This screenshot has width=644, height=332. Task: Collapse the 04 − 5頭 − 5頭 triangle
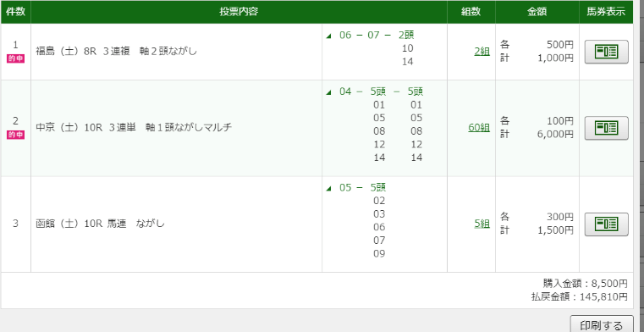pyautogui.click(x=328, y=92)
